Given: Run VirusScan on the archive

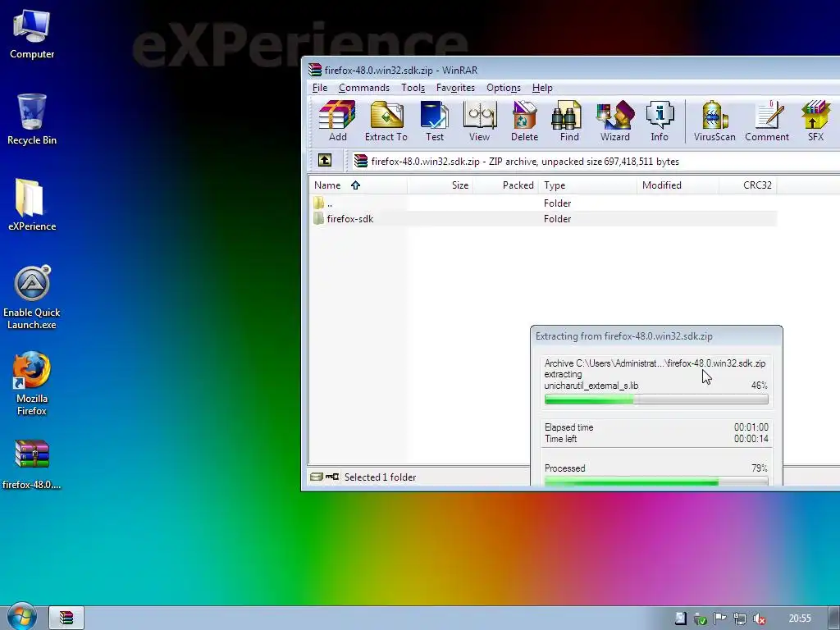Looking at the screenshot, I should tap(714, 121).
